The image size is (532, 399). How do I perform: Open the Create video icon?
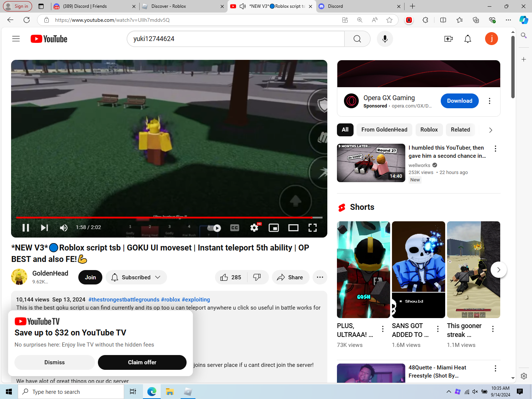pyautogui.click(x=449, y=39)
